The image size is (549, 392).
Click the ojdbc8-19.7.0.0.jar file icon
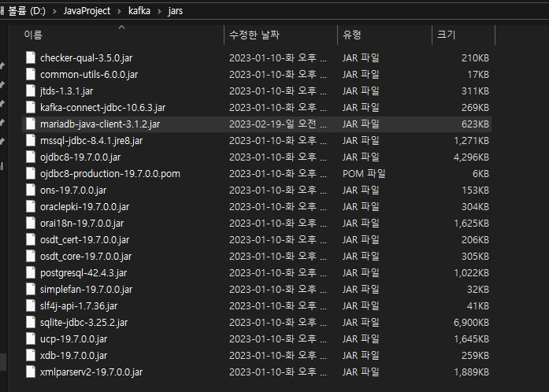(31, 157)
